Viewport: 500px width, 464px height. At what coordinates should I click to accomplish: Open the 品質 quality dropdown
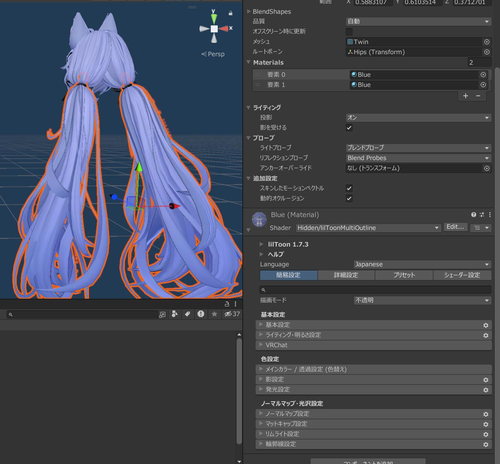click(x=418, y=22)
